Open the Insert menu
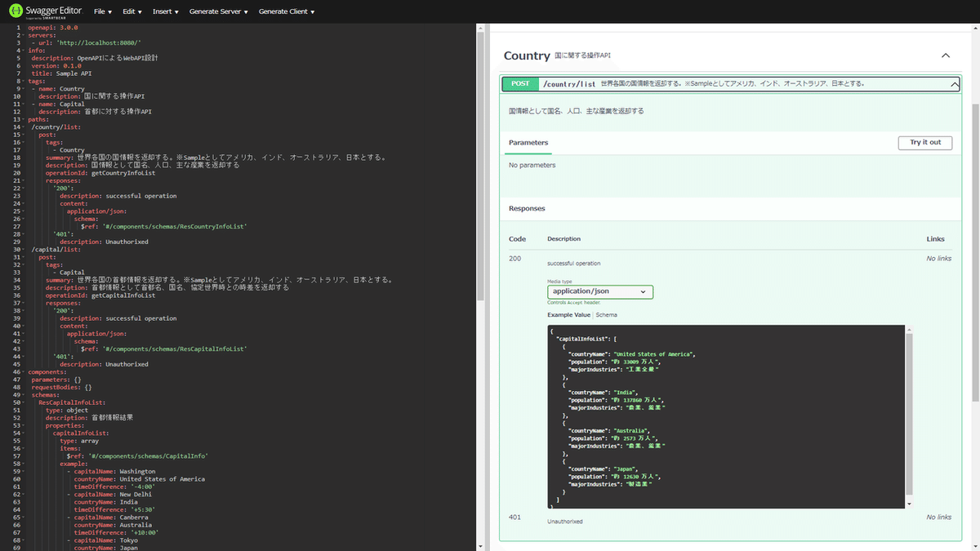This screenshot has width=980, height=551. pyautogui.click(x=166, y=11)
